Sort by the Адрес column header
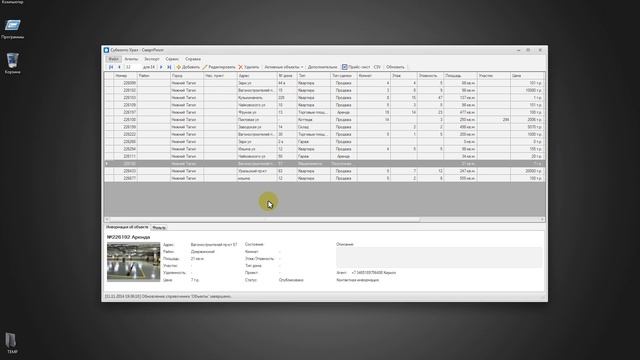This screenshot has width=640, height=360. tap(257, 76)
